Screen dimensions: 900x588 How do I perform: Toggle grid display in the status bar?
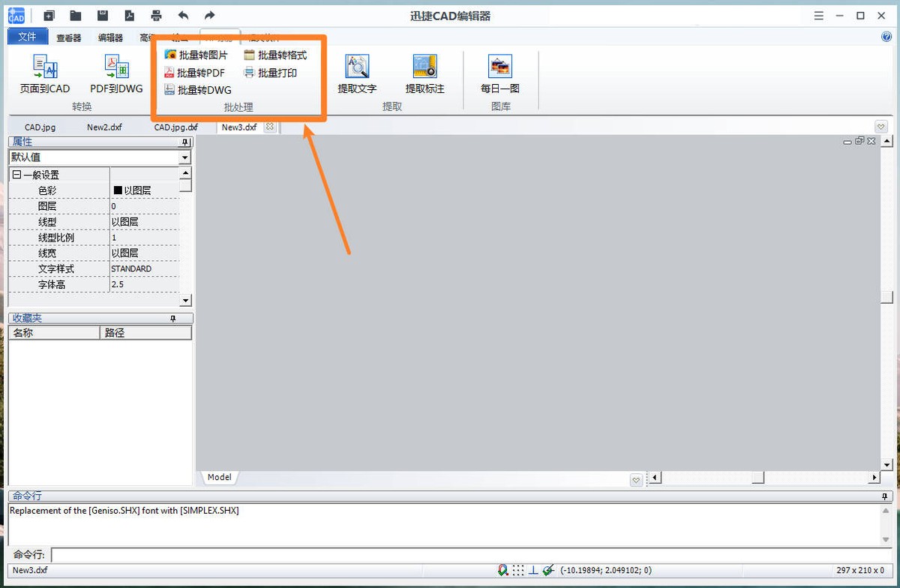pyautogui.click(x=517, y=570)
